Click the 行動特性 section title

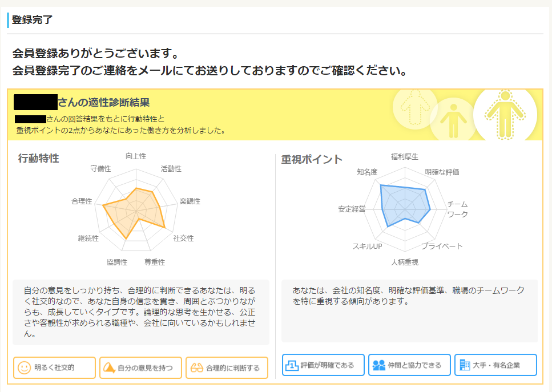coord(39,159)
